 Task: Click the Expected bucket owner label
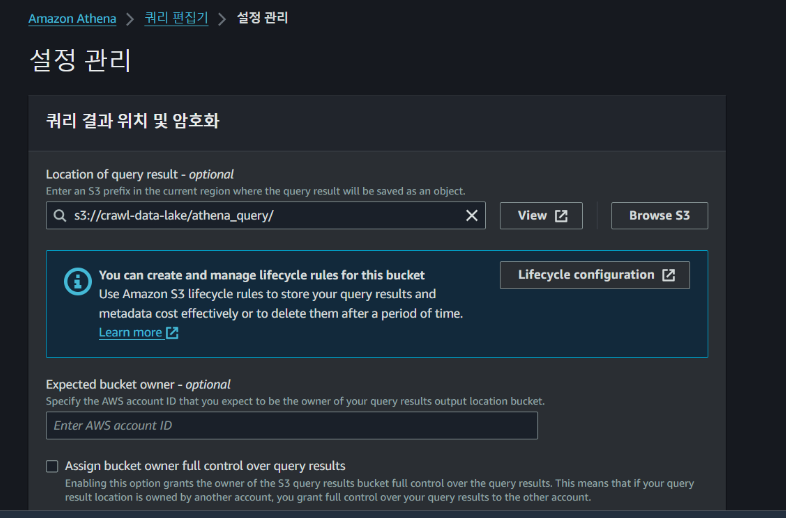(138, 385)
